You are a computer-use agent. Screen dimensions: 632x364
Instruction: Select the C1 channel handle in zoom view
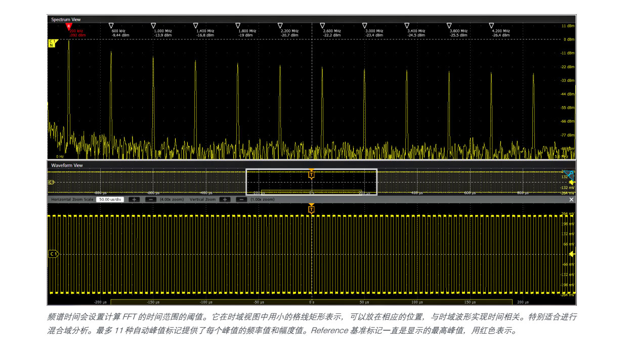(53, 254)
